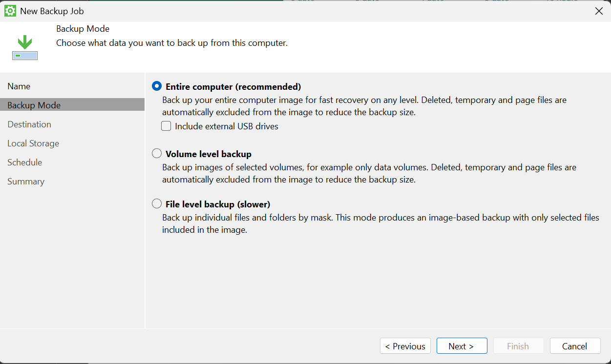Screen dimensions: 611x364
Task: Open the Local Storage wizard step
Action: (33, 143)
